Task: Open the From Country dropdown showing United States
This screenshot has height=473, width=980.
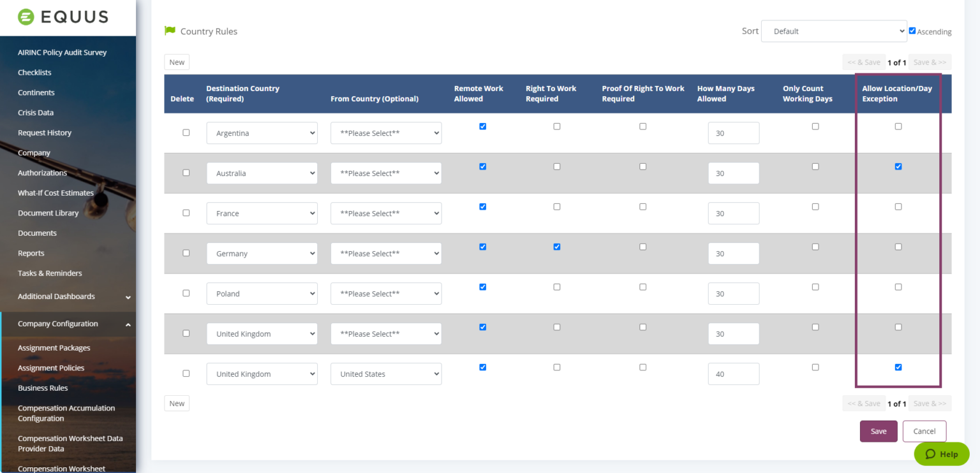Action: tap(386, 374)
